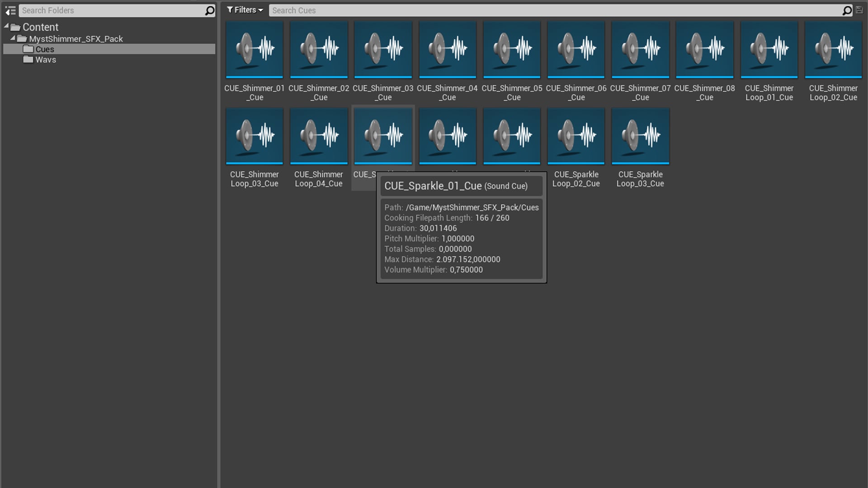Select the Cues folder

tap(45, 49)
